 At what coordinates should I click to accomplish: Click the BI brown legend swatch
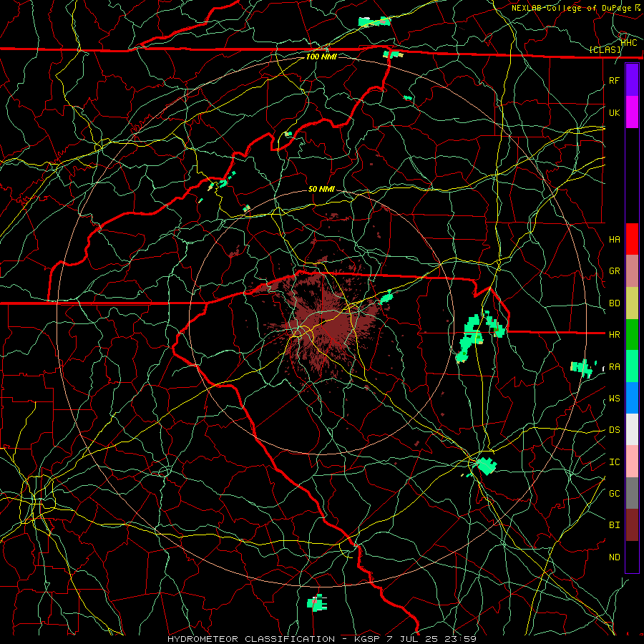point(632,525)
